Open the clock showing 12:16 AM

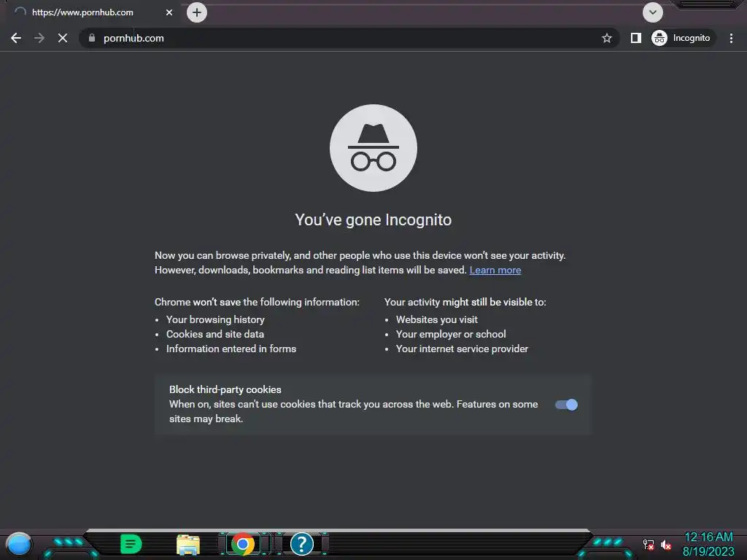pos(708,544)
